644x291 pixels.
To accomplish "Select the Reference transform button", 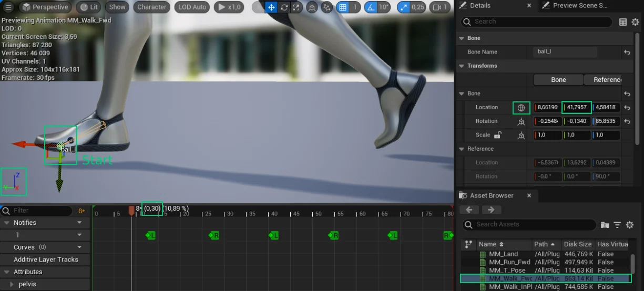I will pyautogui.click(x=603, y=80).
